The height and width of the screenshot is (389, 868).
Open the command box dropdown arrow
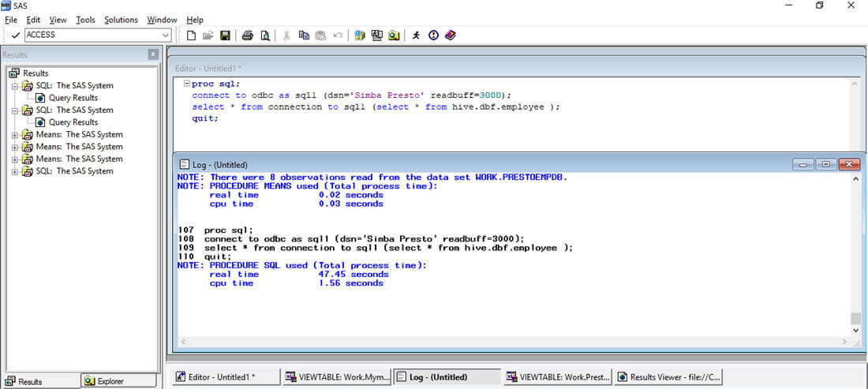[x=166, y=35]
